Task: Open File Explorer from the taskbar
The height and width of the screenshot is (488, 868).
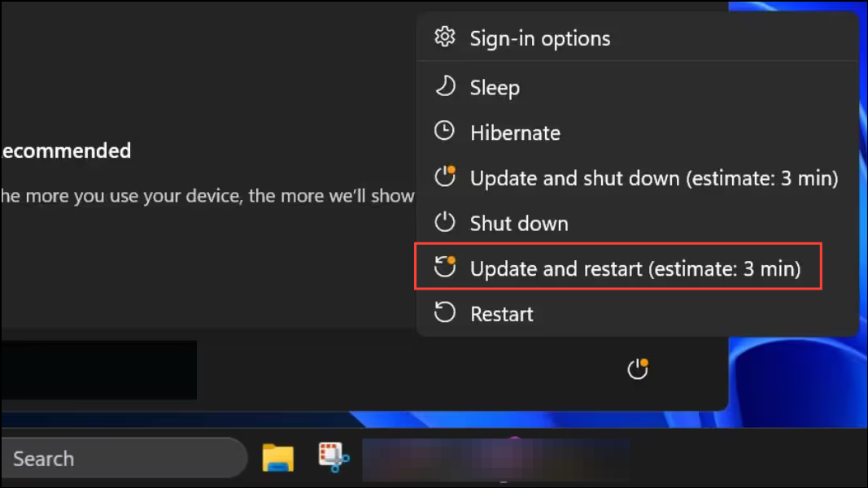Action: click(278, 458)
